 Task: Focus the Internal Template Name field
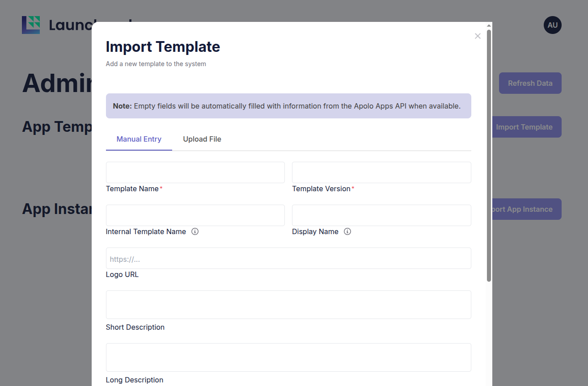195,215
